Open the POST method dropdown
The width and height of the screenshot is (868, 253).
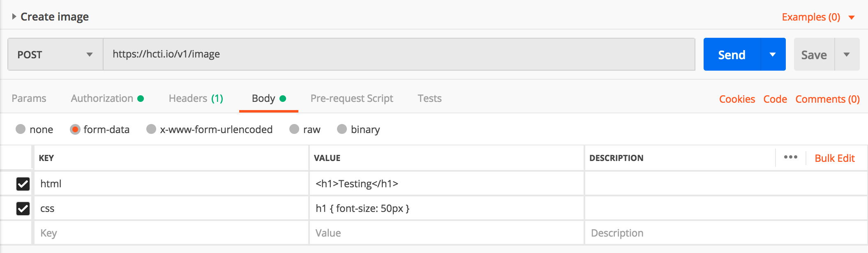point(55,55)
